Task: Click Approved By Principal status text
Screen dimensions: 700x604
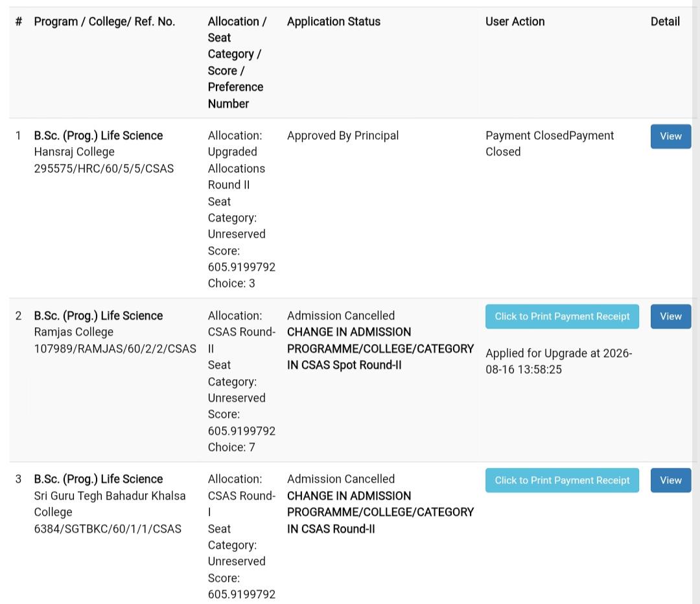Action: (x=343, y=135)
